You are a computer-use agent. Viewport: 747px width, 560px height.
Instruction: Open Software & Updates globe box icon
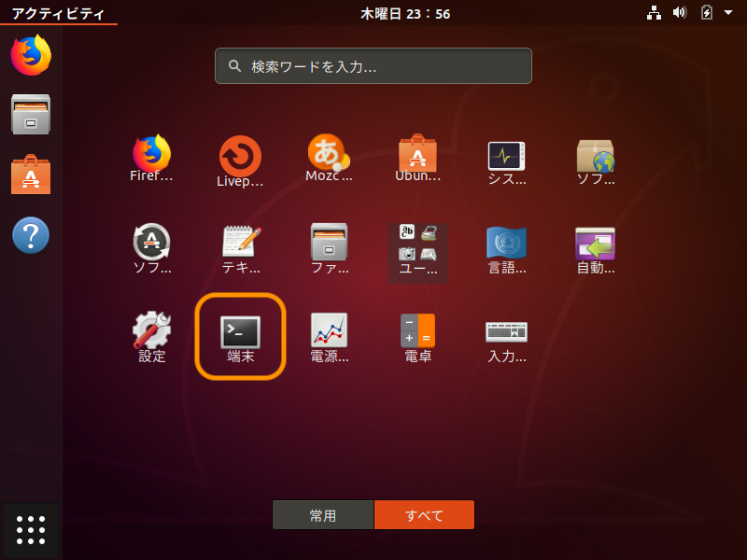(596, 161)
